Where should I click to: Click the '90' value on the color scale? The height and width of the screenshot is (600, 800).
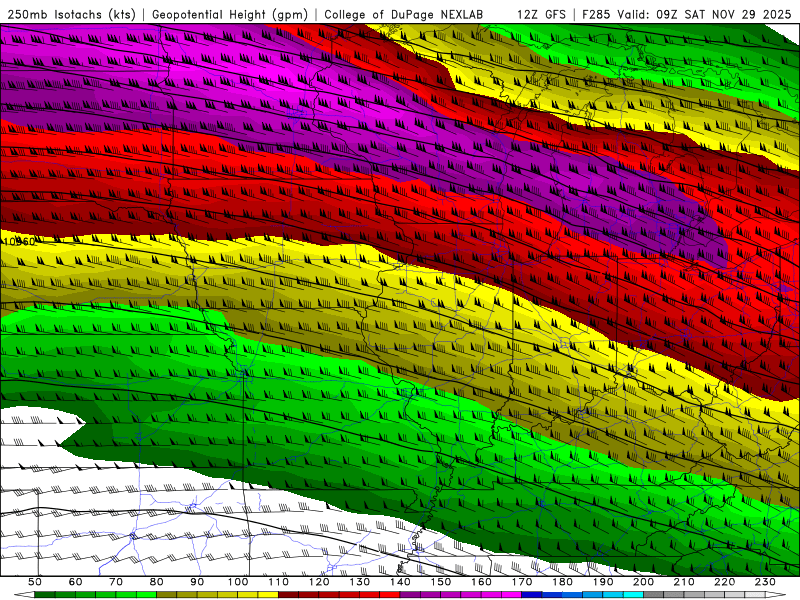(x=197, y=582)
